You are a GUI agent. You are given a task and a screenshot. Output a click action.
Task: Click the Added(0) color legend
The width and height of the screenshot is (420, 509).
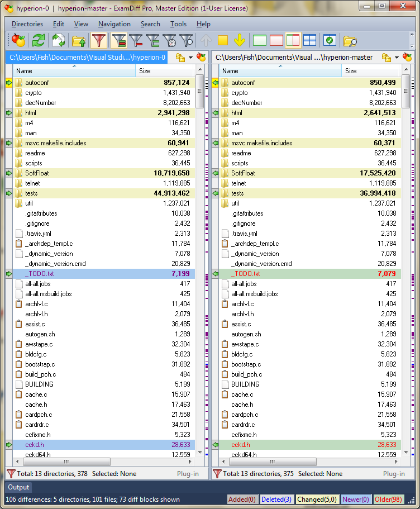[x=242, y=500]
